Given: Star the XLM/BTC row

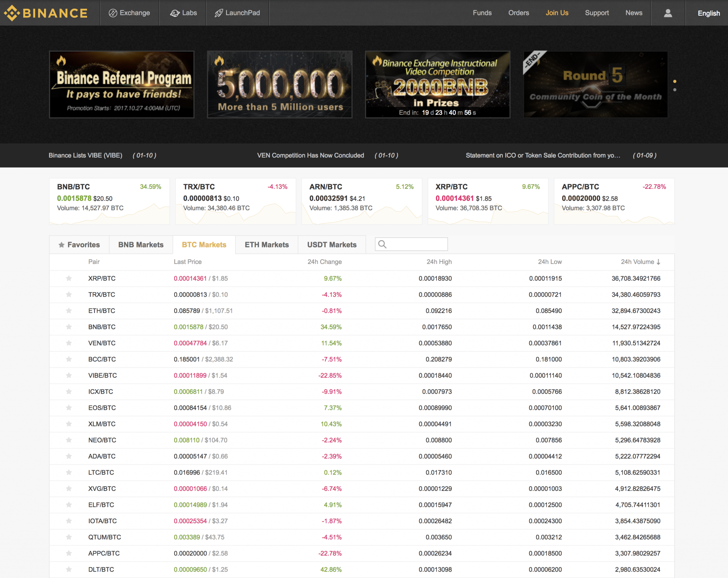Looking at the screenshot, I should tap(69, 424).
